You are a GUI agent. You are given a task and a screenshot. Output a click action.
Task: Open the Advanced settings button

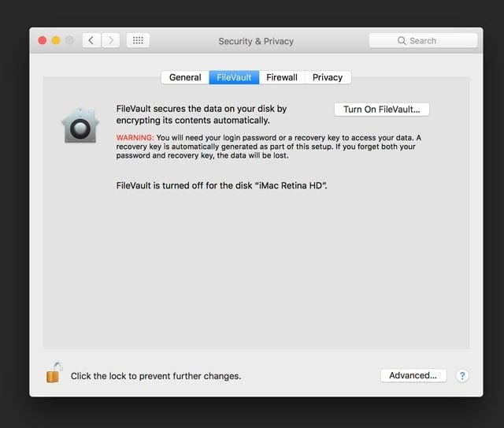click(413, 375)
